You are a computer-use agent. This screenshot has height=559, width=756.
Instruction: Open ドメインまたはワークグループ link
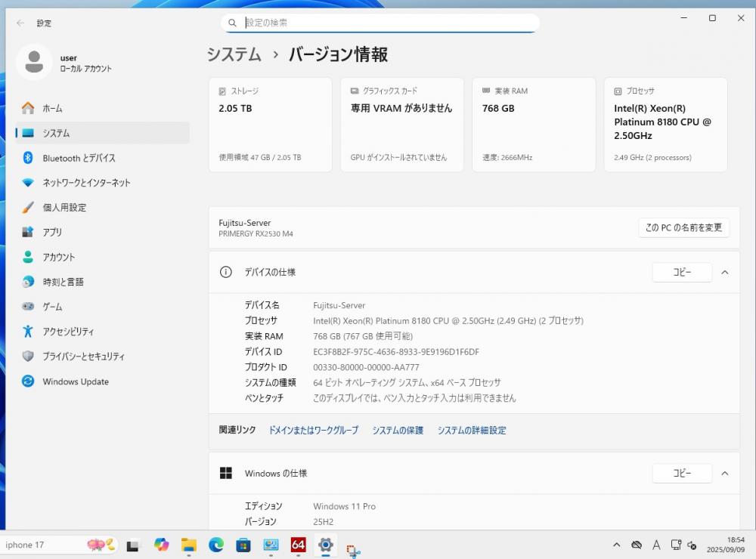(x=314, y=431)
